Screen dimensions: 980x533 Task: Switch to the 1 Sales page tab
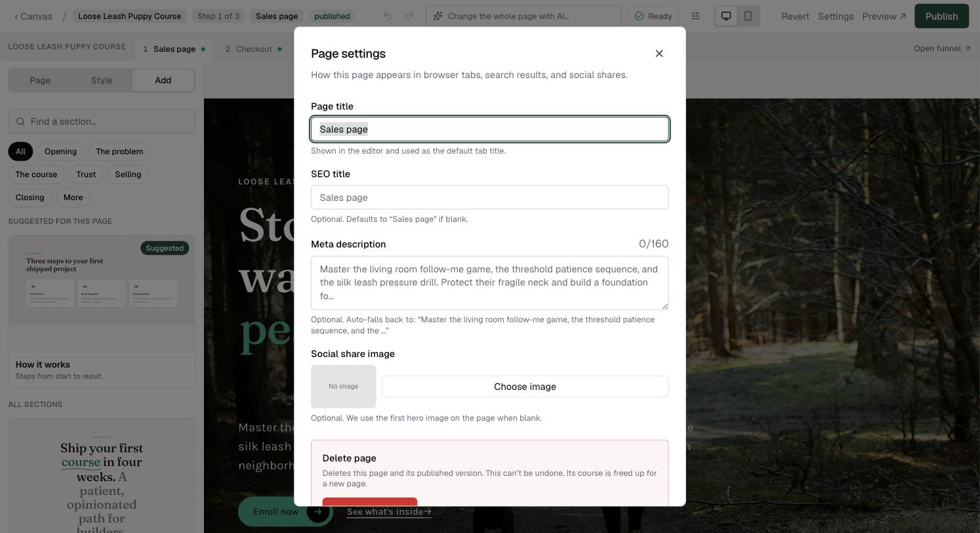pyautogui.click(x=174, y=49)
